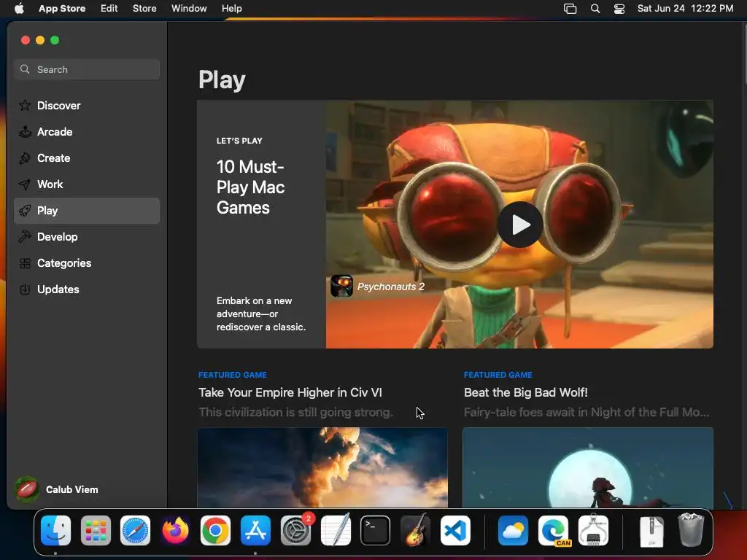
Task: Launch Firefox from the dock
Action: click(175, 530)
